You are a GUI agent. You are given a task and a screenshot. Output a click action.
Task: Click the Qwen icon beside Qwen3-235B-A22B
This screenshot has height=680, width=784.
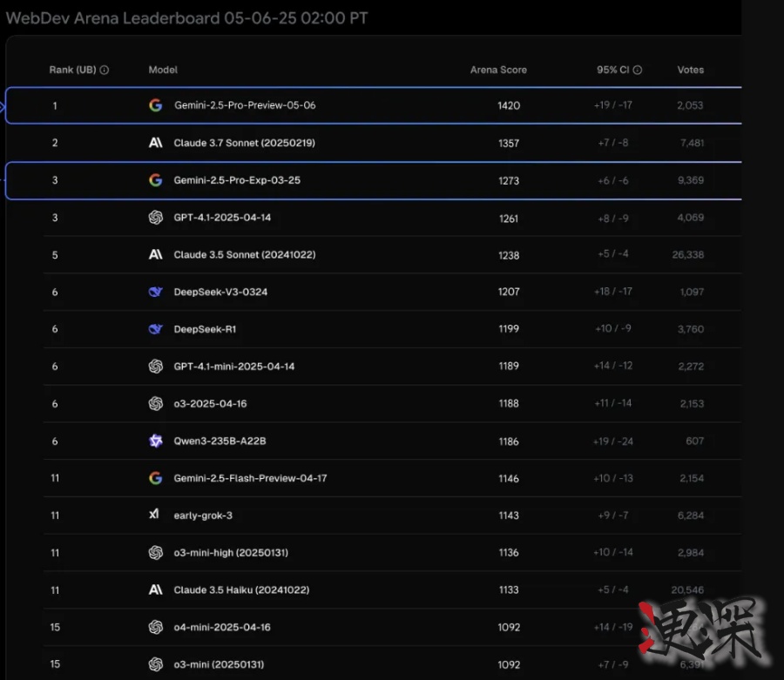click(x=156, y=441)
